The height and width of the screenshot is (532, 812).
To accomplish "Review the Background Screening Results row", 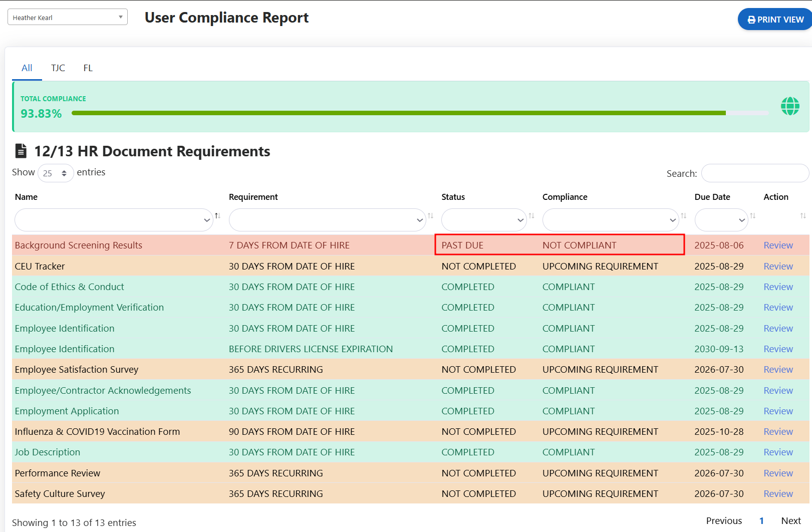I will pyautogui.click(x=778, y=245).
